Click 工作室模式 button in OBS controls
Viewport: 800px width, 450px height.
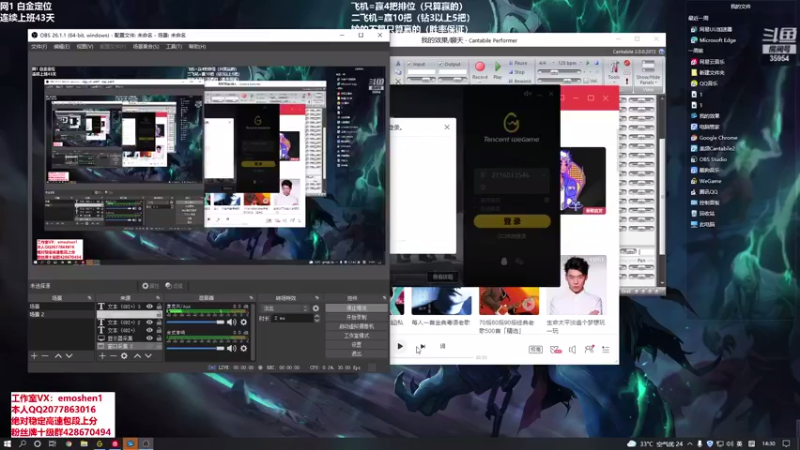356,336
